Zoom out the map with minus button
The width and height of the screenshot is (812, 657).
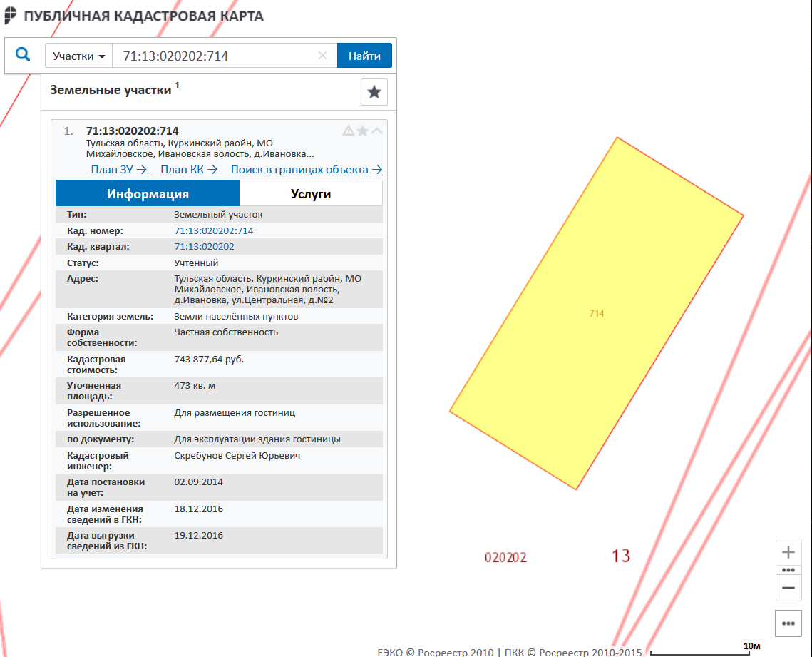(788, 588)
